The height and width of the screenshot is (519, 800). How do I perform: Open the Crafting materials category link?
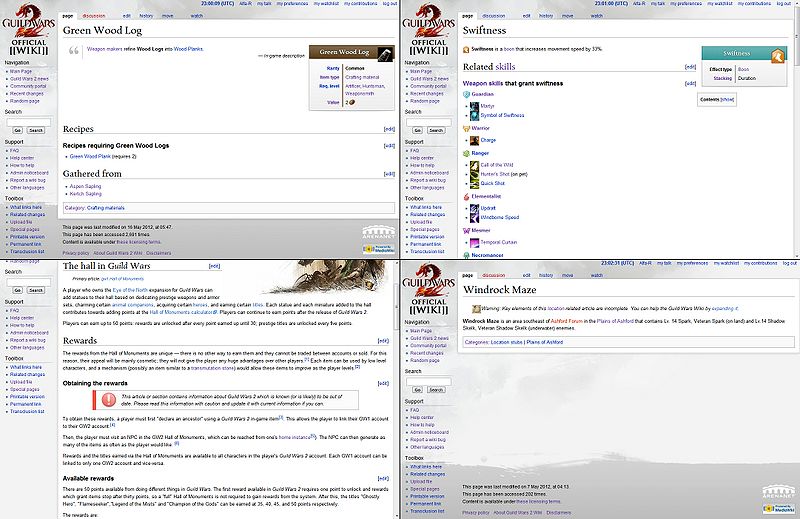106,208
